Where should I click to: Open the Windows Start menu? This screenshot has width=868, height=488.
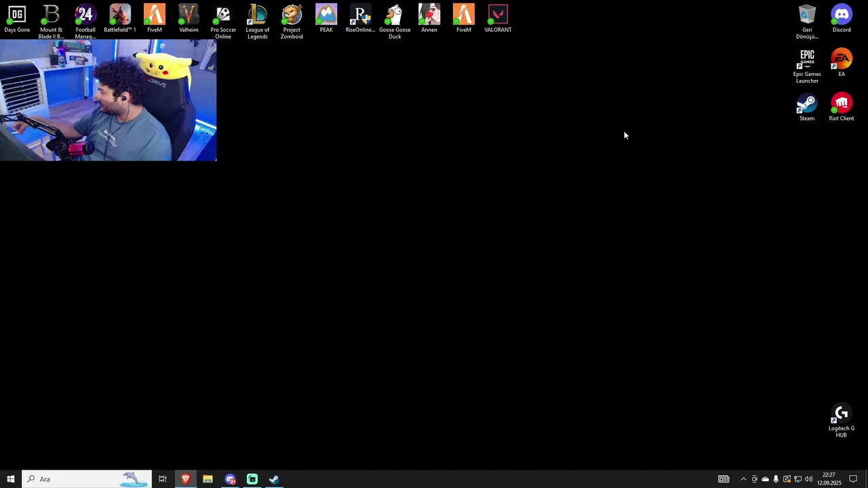click(11, 479)
